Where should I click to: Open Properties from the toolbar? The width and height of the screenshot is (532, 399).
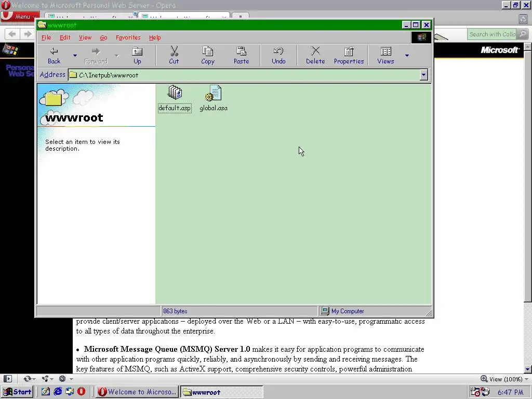349,56
